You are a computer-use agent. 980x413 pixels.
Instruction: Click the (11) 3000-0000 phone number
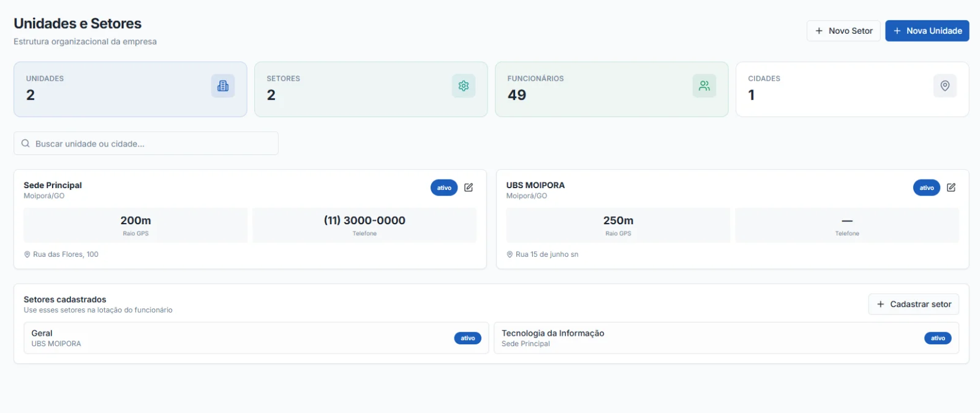click(364, 221)
